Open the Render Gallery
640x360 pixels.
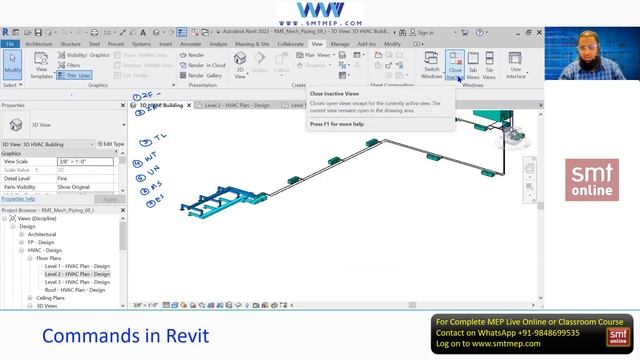(x=201, y=76)
